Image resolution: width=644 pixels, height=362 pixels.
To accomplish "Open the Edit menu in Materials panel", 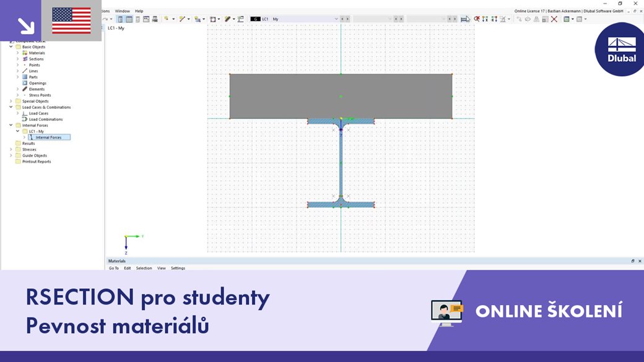I will pos(128,268).
